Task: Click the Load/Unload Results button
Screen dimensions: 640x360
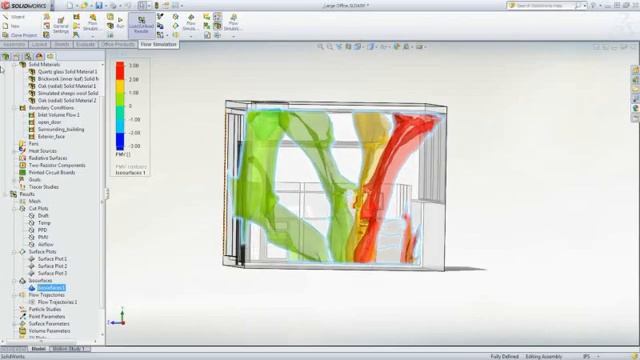Action: [141, 25]
